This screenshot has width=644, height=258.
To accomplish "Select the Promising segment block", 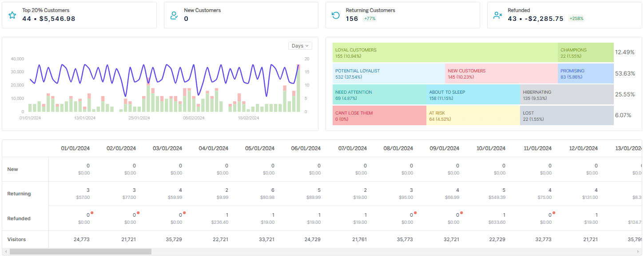I will 586,73.
